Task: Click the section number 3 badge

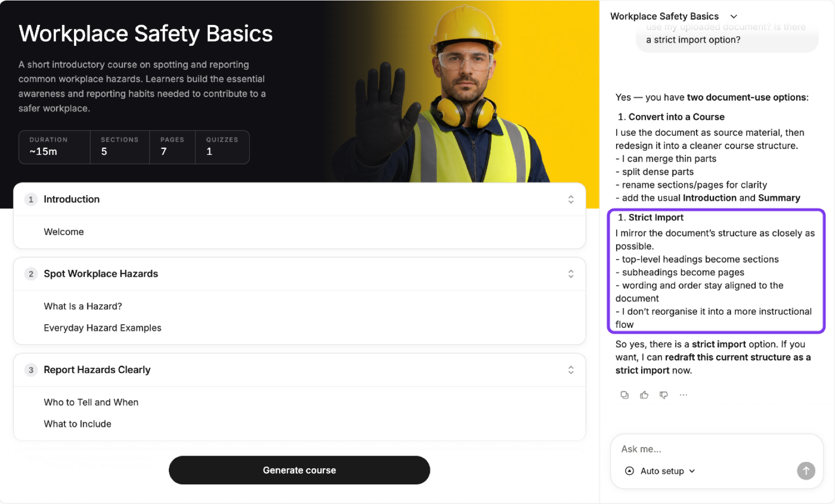Action: pyautogui.click(x=31, y=370)
